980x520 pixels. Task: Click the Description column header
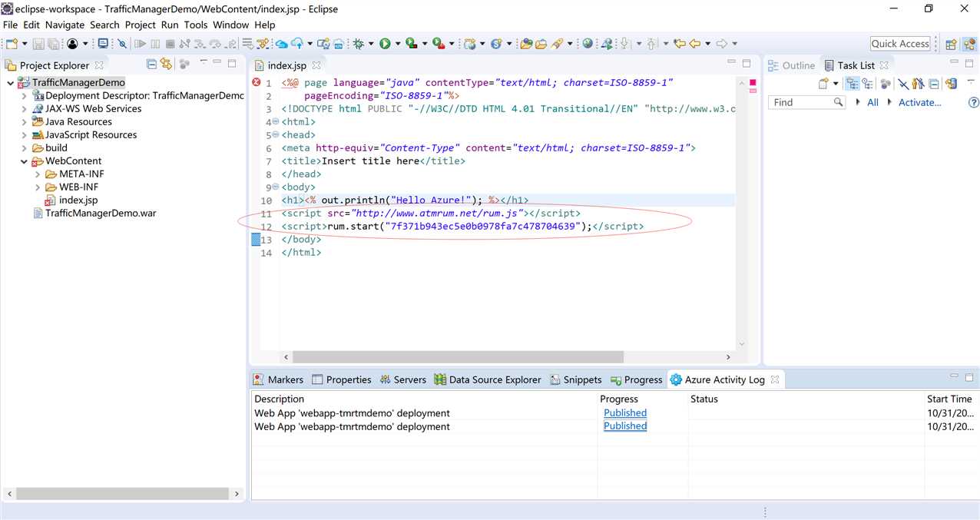280,399
